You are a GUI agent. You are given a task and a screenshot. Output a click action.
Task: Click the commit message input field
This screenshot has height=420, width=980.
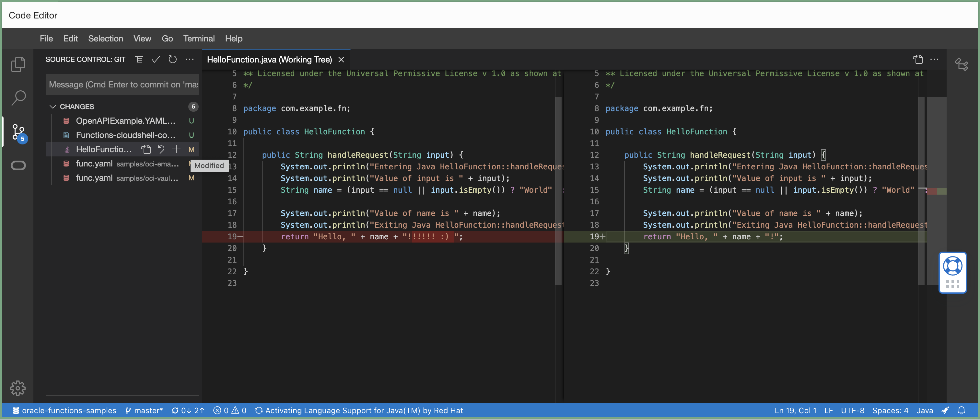122,85
